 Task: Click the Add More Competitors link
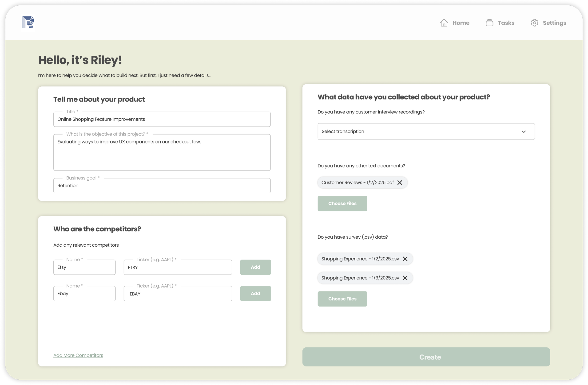tap(78, 355)
